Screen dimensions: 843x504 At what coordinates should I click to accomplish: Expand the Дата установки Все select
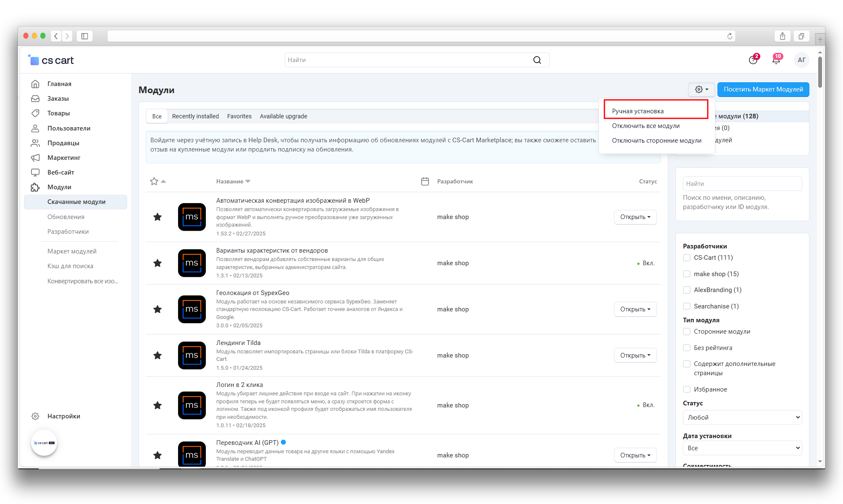point(742,448)
